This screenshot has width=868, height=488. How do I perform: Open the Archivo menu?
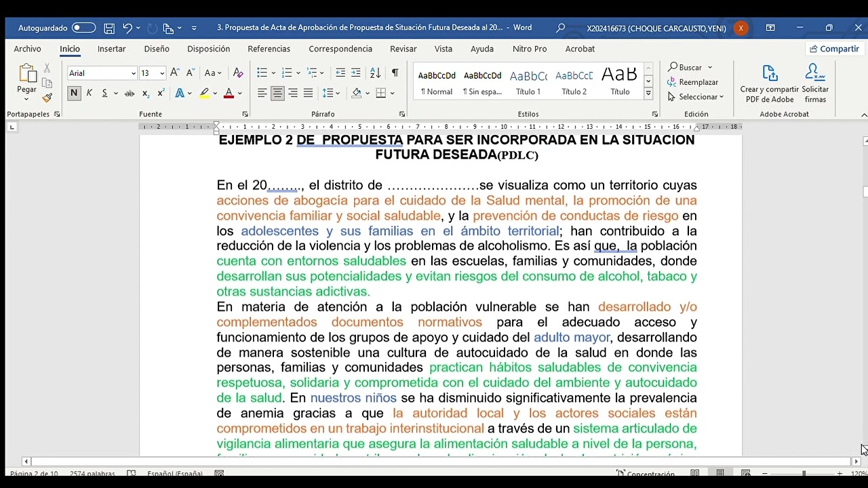[x=27, y=49]
